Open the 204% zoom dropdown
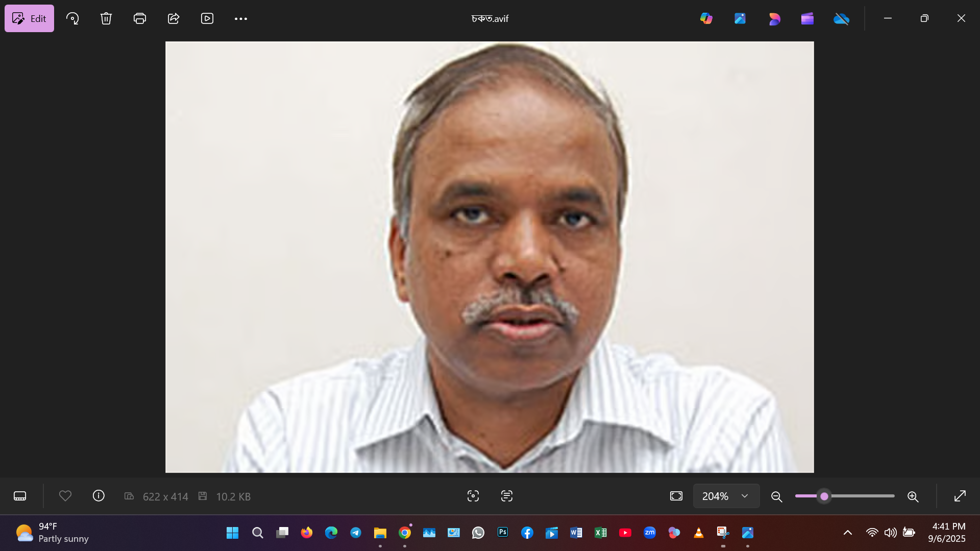Screen dimensions: 980x551 point(726,496)
